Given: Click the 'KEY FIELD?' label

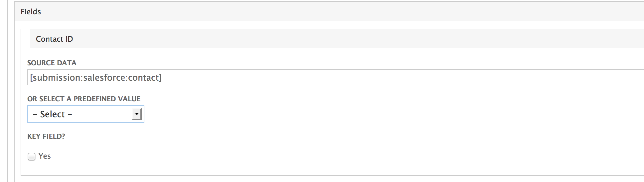Looking at the screenshot, I should 46,136.
